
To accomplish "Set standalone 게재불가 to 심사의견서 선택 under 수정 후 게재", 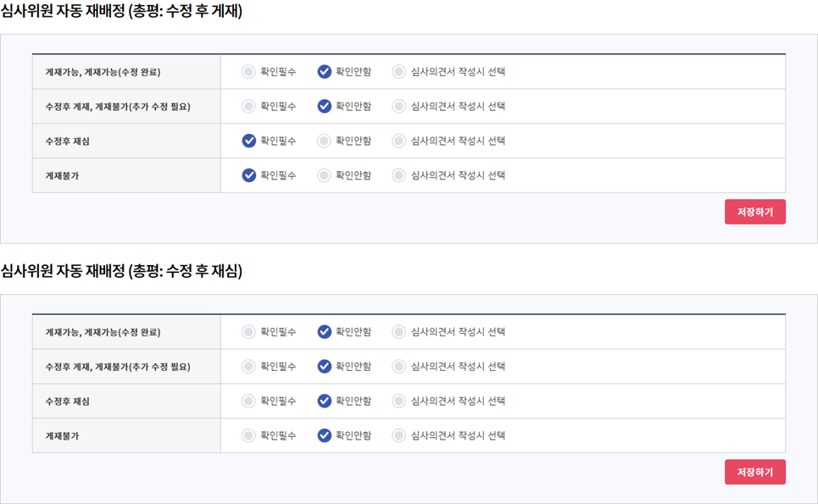I will pyautogui.click(x=398, y=176).
